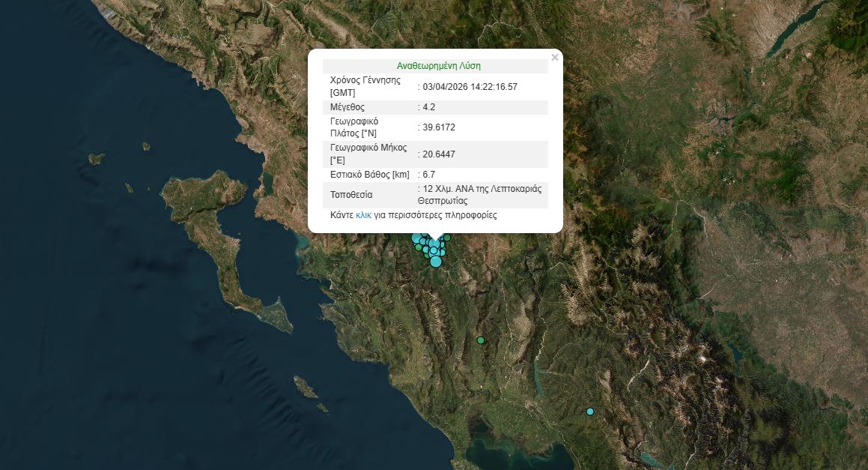
Task: Select the bottom-most marker of the earthquake cluster
Action: (x=436, y=263)
